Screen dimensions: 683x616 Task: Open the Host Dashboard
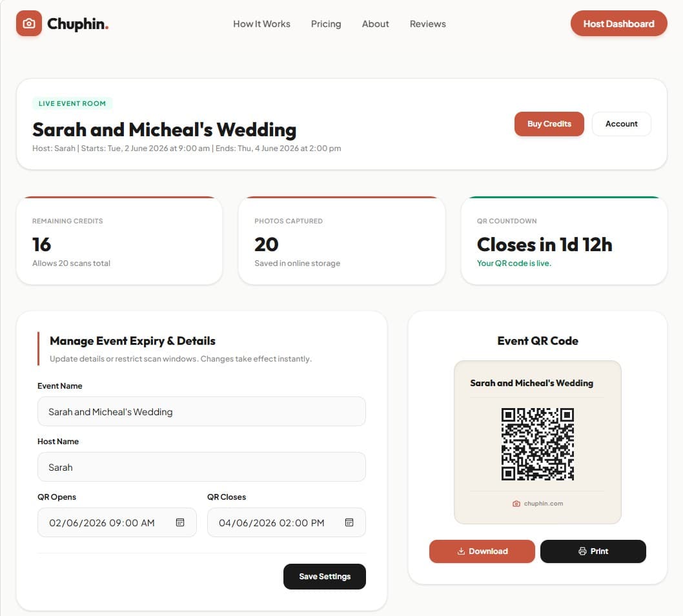pos(618,23)
